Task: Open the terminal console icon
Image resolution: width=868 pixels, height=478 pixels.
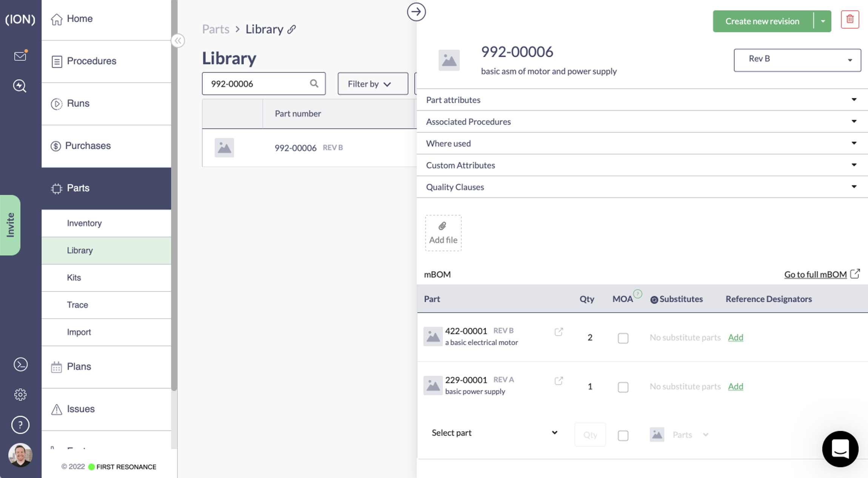Action: pos(20,364)
